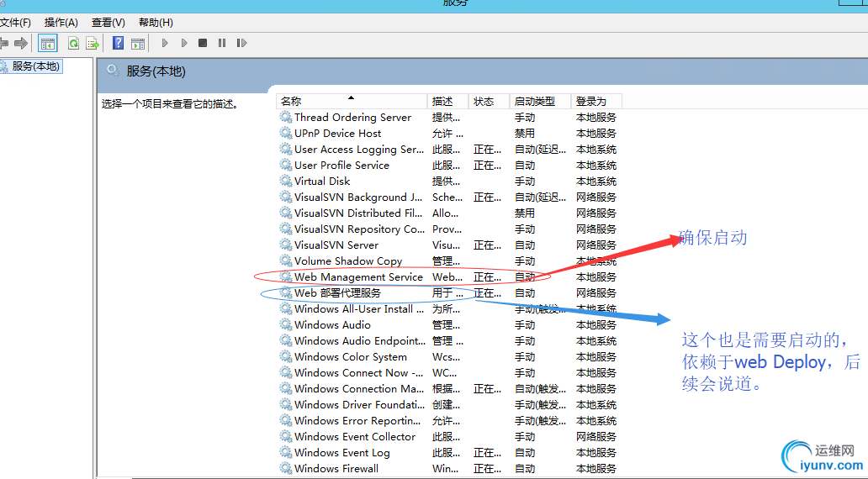Image resolution: width=868 pixels, height=479 pixels.
Task: Click the gear icon of User Profile Service
Action: [286, 165]
